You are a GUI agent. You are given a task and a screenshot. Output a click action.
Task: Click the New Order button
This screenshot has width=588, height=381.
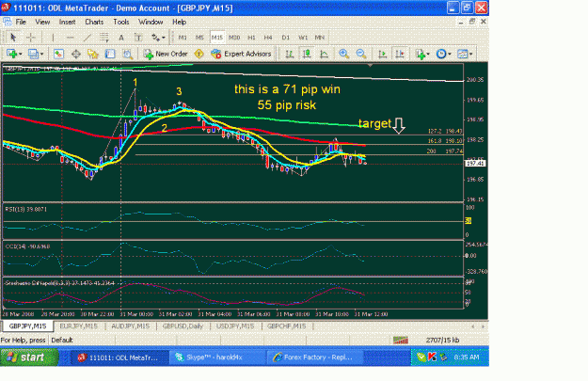click(166, 54)
